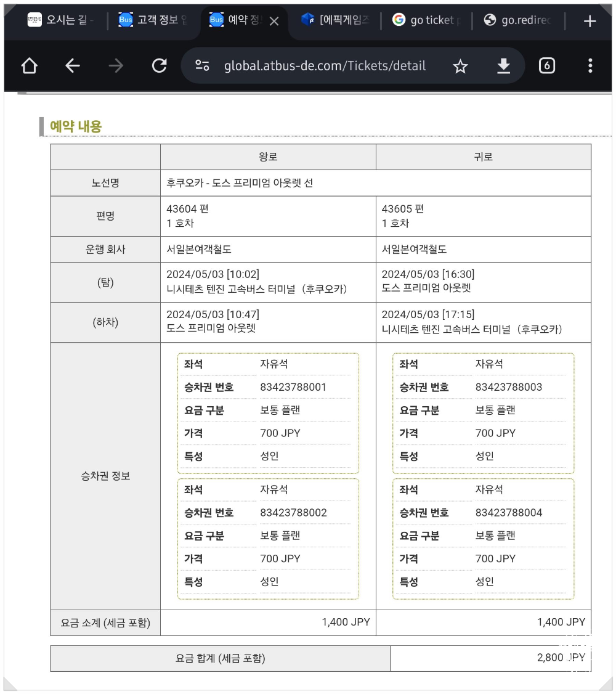Screen dimensions: 616x694
Task: Select arrival time 2024/05/03 [10:47]
Action: (213, 314)
